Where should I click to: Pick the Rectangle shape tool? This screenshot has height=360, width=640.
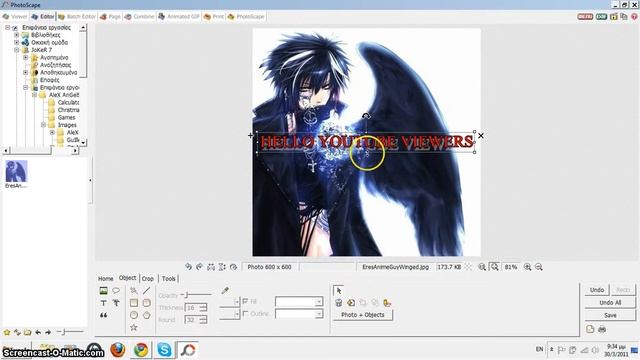coord(133,303)
